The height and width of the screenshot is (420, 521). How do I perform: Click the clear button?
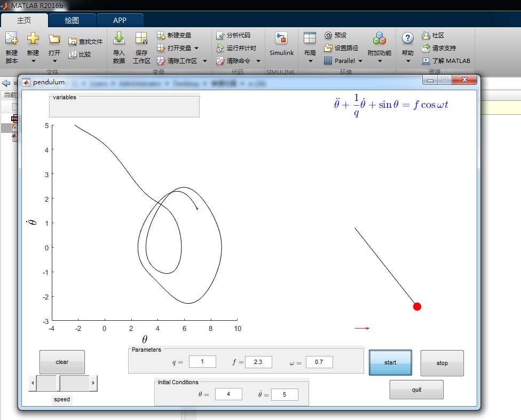click(62, 362)
